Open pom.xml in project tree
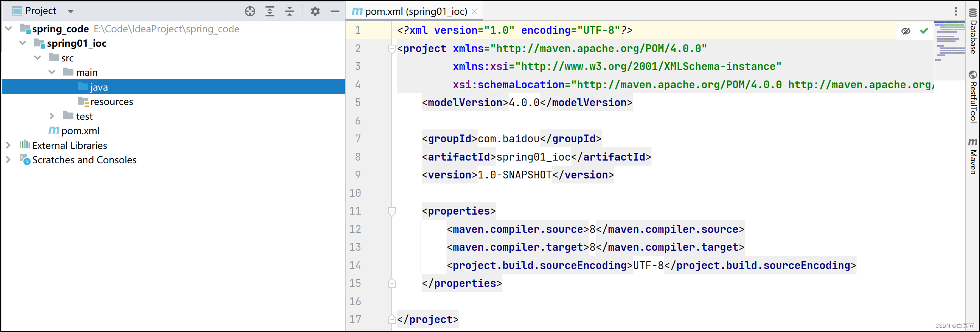Screen dimensions: 980x332 click(80, 131)
